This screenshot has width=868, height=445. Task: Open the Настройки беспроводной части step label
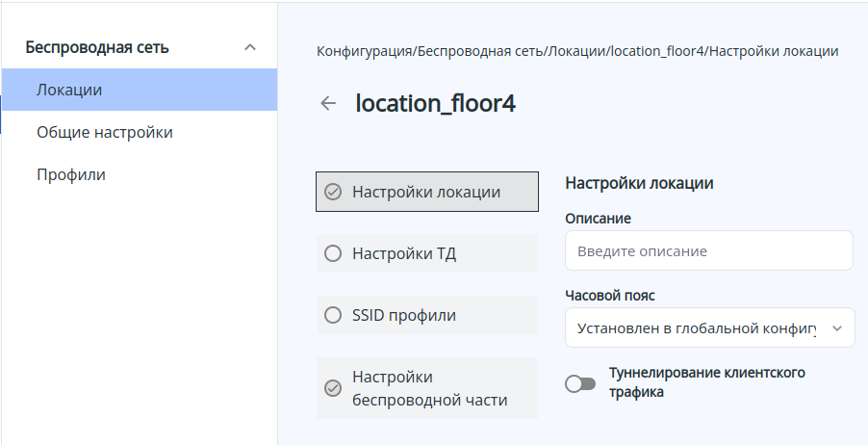(x=429, y=388)
